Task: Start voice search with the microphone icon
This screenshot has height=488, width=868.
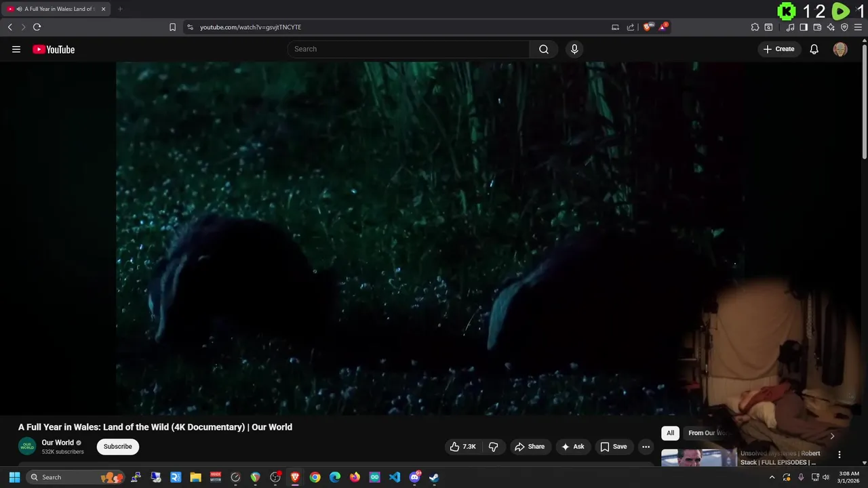Action: (574, 49)
